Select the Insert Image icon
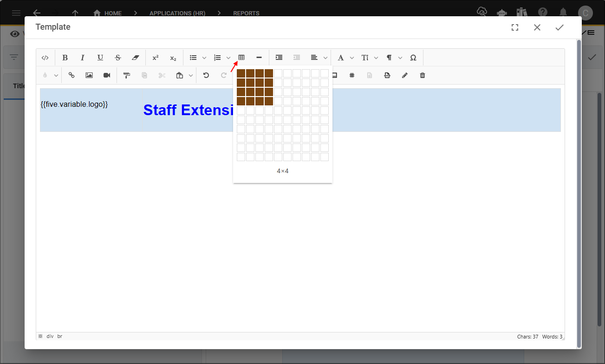 [89, 75]
